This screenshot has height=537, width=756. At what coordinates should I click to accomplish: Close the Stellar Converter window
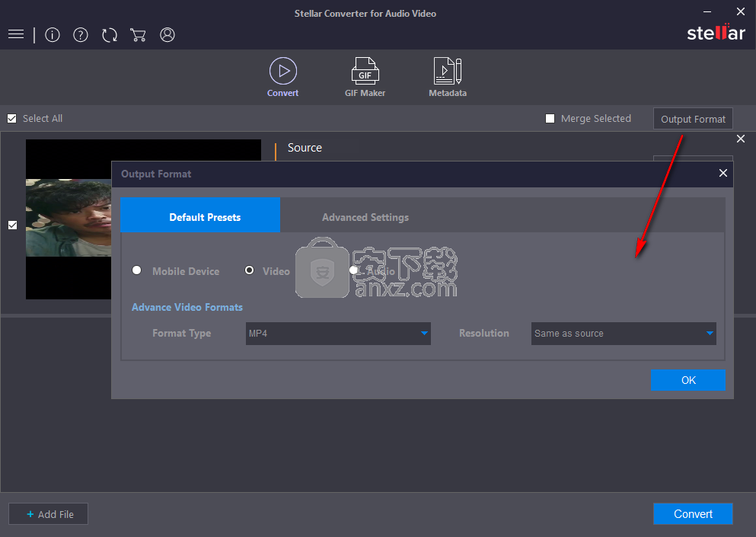point(741,11)
